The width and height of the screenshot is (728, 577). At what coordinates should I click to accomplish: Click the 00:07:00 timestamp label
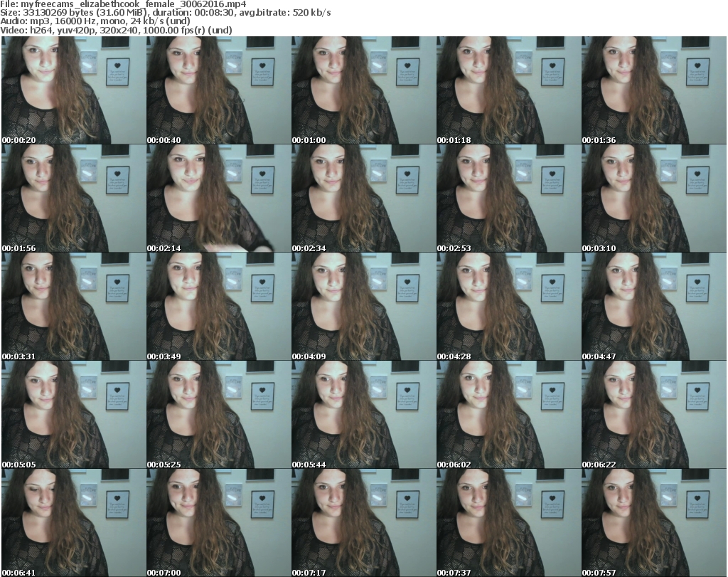pyautogui.click(x=164, y=572)
